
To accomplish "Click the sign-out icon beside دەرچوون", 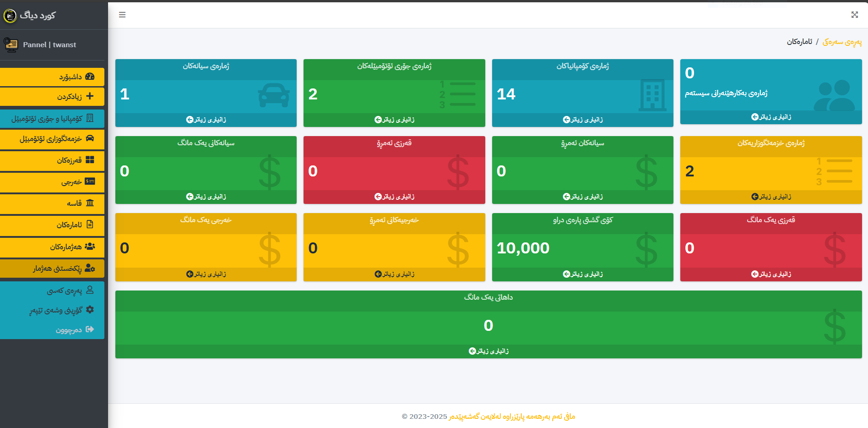I will [90, 329].
